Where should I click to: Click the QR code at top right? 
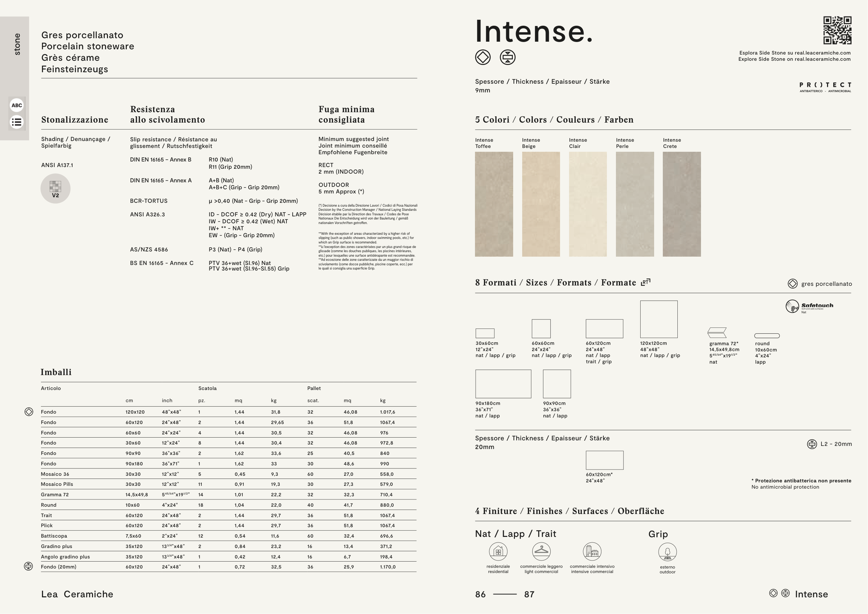click(837, 30)
